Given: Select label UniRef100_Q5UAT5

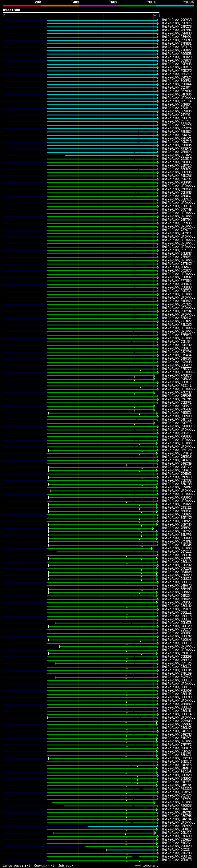Looking at the screenshot, I should 177,860.
